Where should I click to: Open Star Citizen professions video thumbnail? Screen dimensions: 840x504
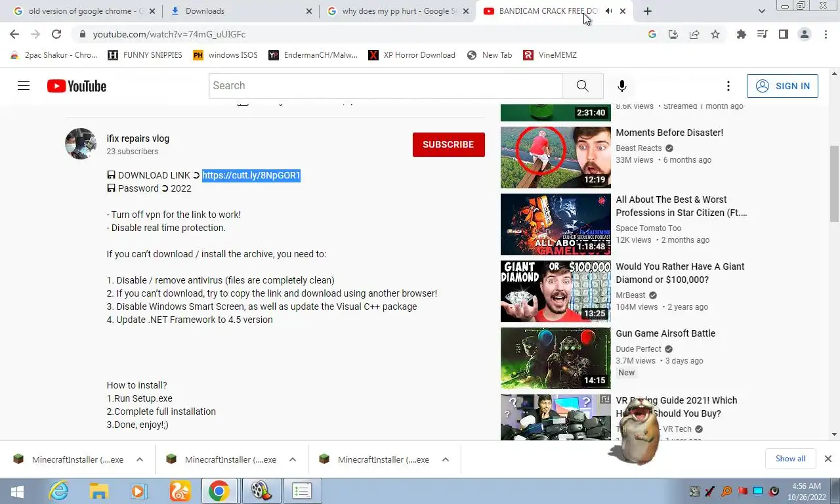coord(556,224)
